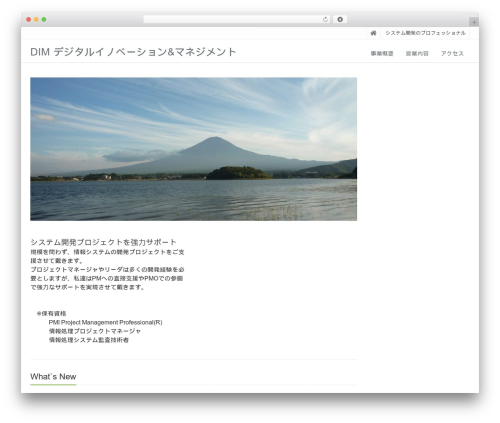Click the What's New heading
This screenshot has width=500, height=423.
pos(53,377)
